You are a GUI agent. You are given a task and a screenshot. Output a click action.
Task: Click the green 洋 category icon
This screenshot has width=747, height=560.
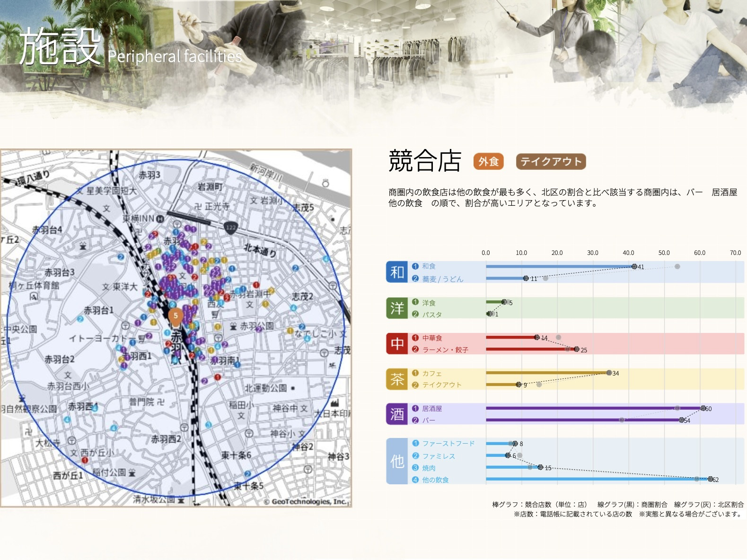pyautogui.click(x=397, y=308)
